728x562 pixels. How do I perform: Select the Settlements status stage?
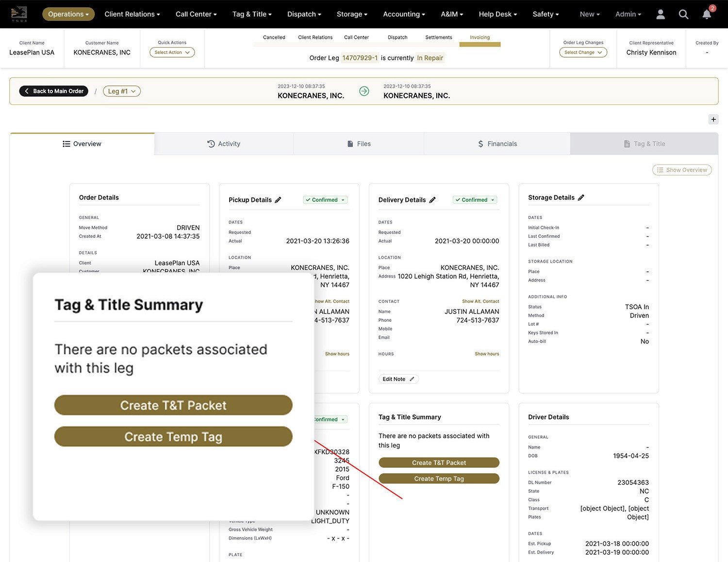(x=439, y=37)
